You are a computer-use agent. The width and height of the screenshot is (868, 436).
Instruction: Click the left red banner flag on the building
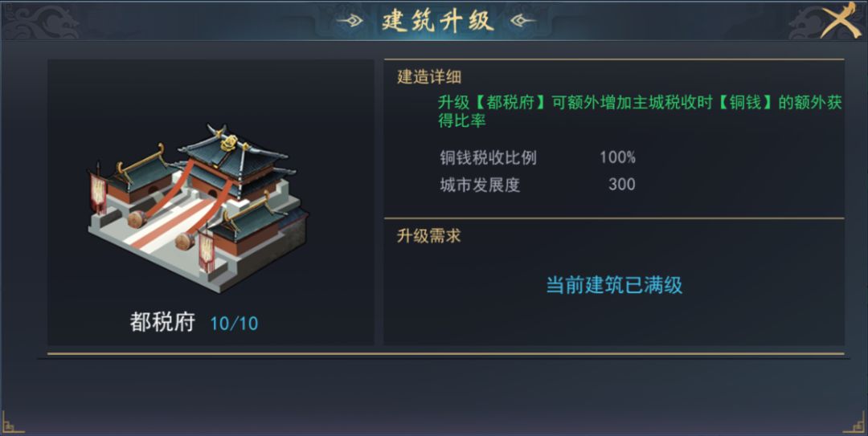click(x=99, y=193)
